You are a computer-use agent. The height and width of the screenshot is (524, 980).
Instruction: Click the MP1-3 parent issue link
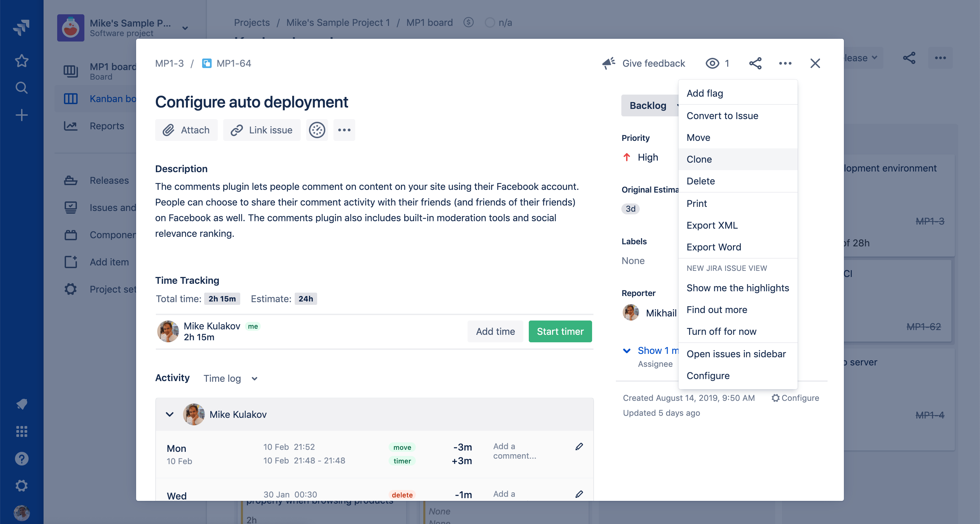(169, 63)
